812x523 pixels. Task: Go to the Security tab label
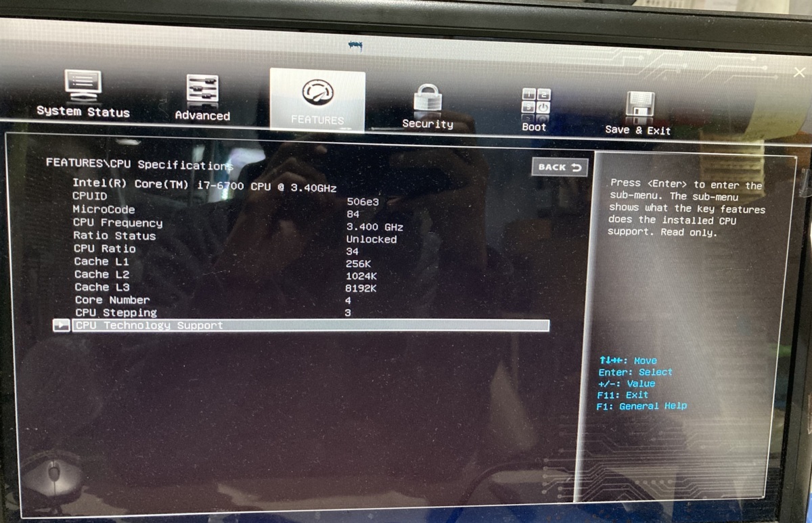pyautogui.click(x=428, y=124)
